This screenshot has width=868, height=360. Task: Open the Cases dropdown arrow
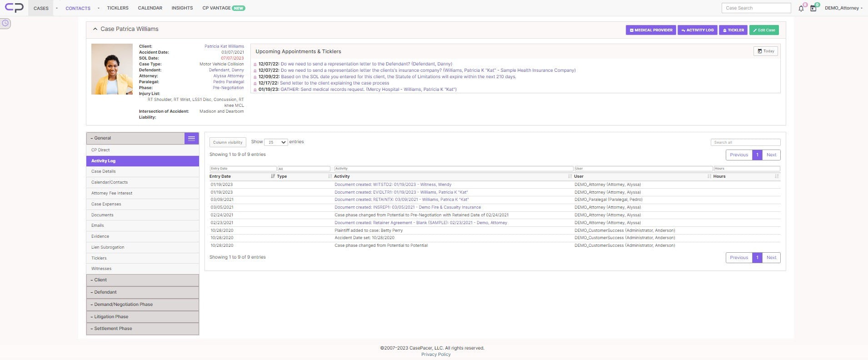pos(56,8)
